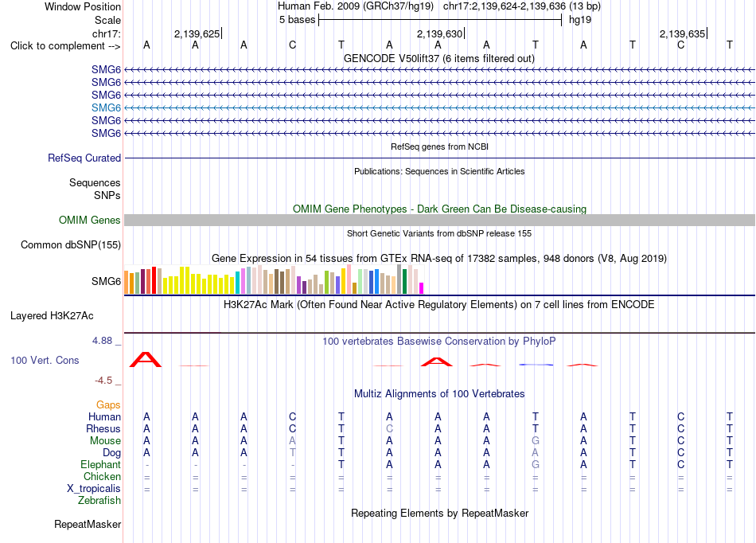The height and width of the screenshot is (543, 756).
Task: Select the Elephant alignment row label
Action: (x=100, y=464)
